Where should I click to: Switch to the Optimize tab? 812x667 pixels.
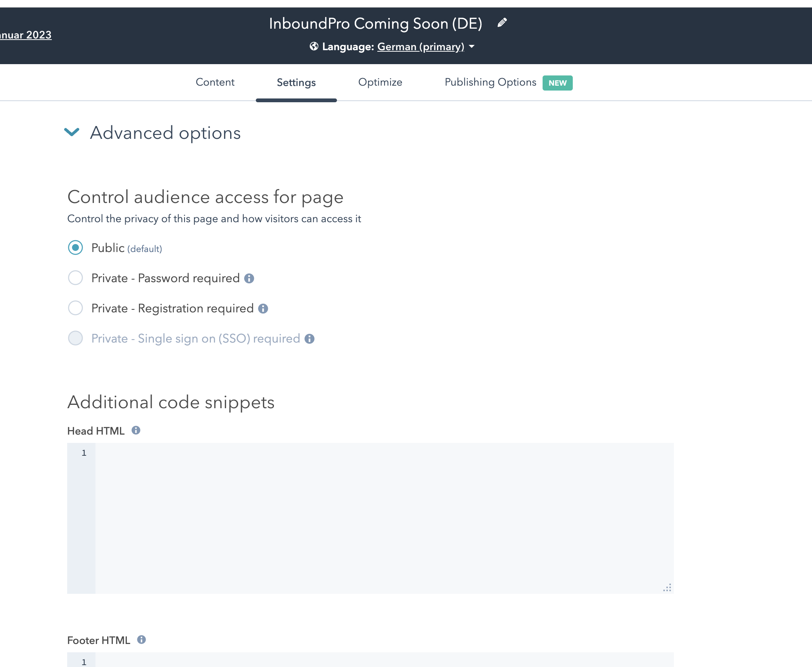pyautogui.click(x=380, y=82)
